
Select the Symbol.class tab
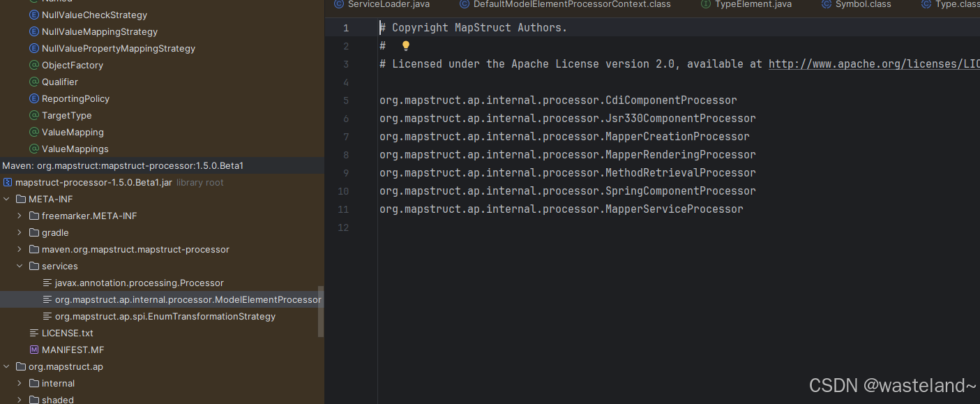856,4
